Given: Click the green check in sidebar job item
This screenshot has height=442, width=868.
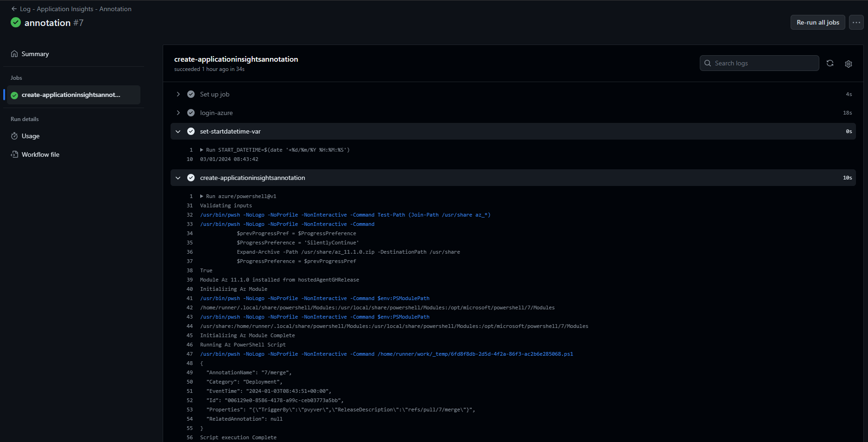Looking at the screenshot, I should click(14, 95).
